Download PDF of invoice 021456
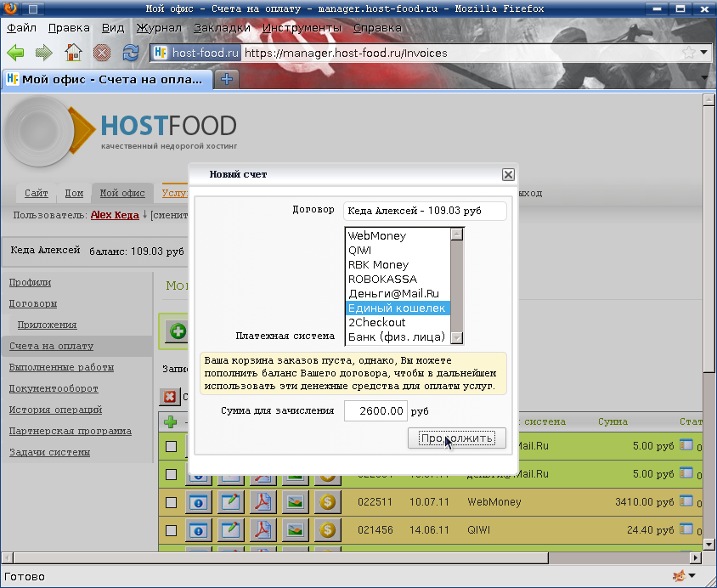Viewport: 717px width, 588px height. [263, 530]
